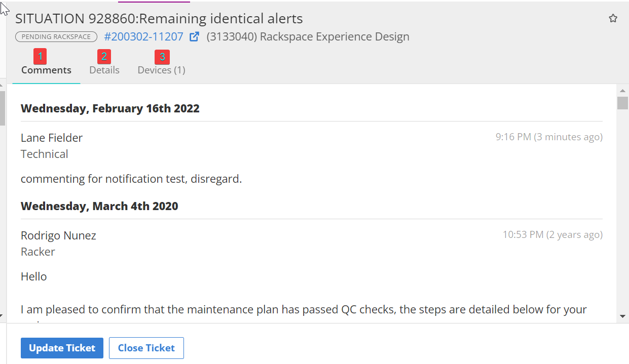This screenshot has height=364, width=629.
Task: Switch to the Comments tab
Action: 46,70
